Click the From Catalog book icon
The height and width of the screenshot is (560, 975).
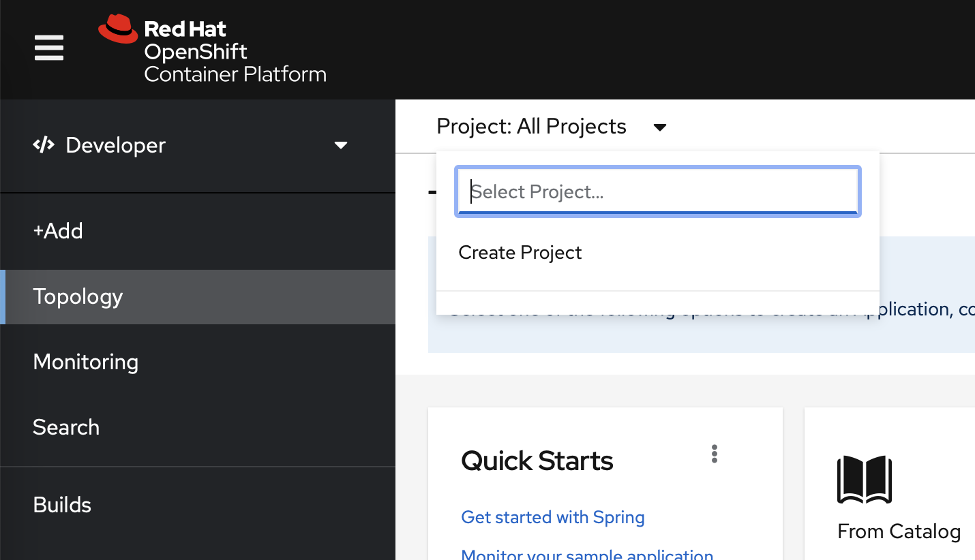tap(865, 480)
